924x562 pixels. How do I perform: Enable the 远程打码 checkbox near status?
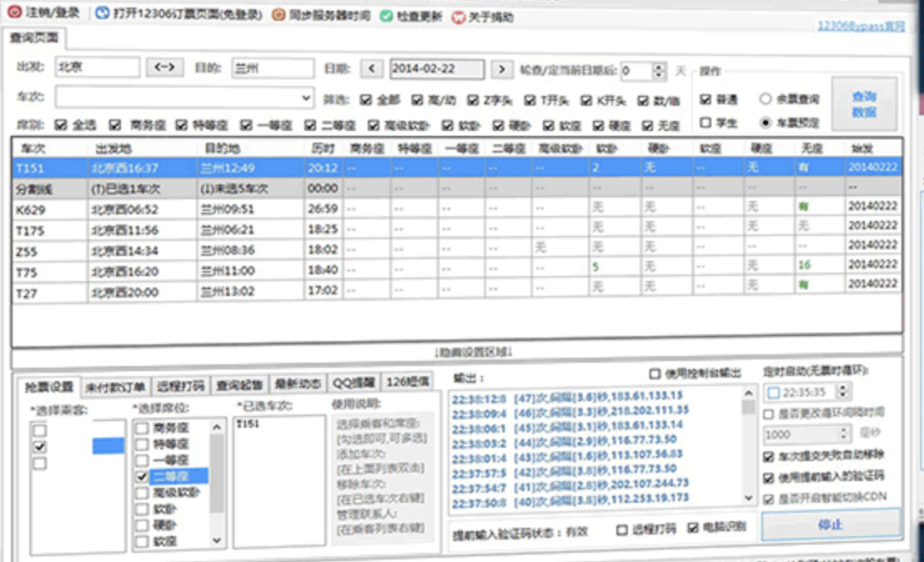[621, 529]
